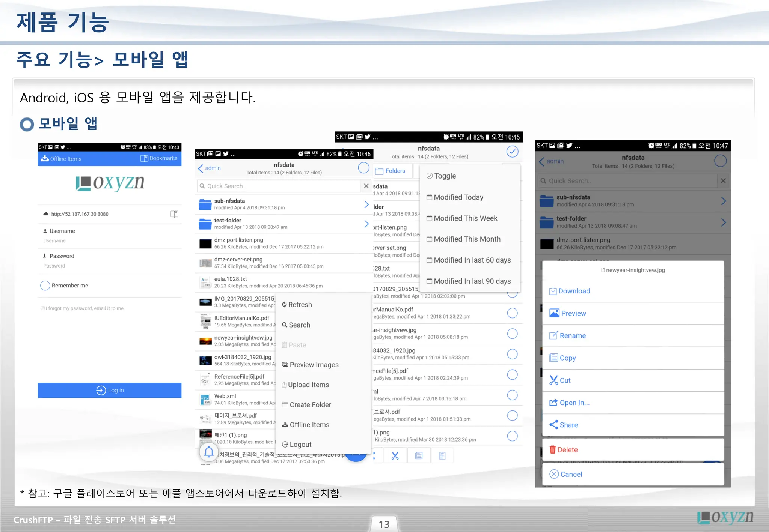Click the Quick Search input field
This screenshot has width=769, height=532.
tap(279, 186)
